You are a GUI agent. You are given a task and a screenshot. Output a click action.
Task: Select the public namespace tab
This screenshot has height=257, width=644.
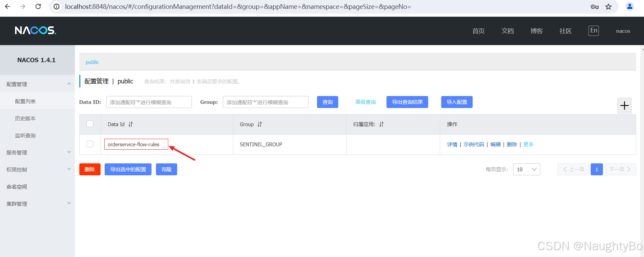coord(92,62)
